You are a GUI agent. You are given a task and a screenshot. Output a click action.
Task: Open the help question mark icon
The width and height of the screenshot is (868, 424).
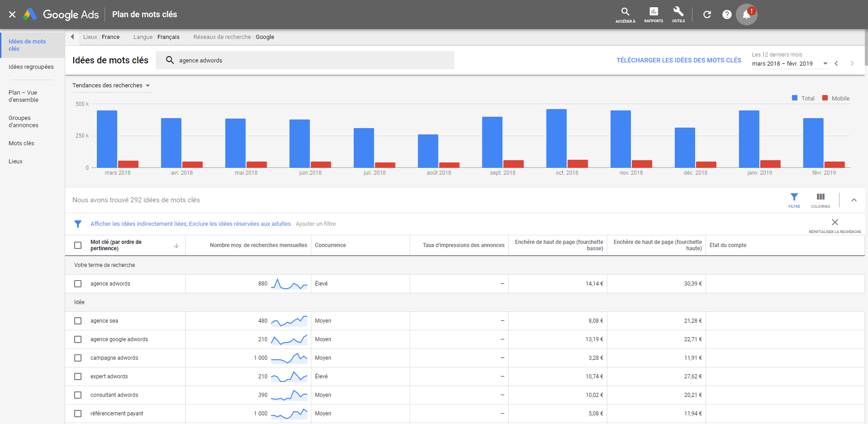click(x=727, y=14)
